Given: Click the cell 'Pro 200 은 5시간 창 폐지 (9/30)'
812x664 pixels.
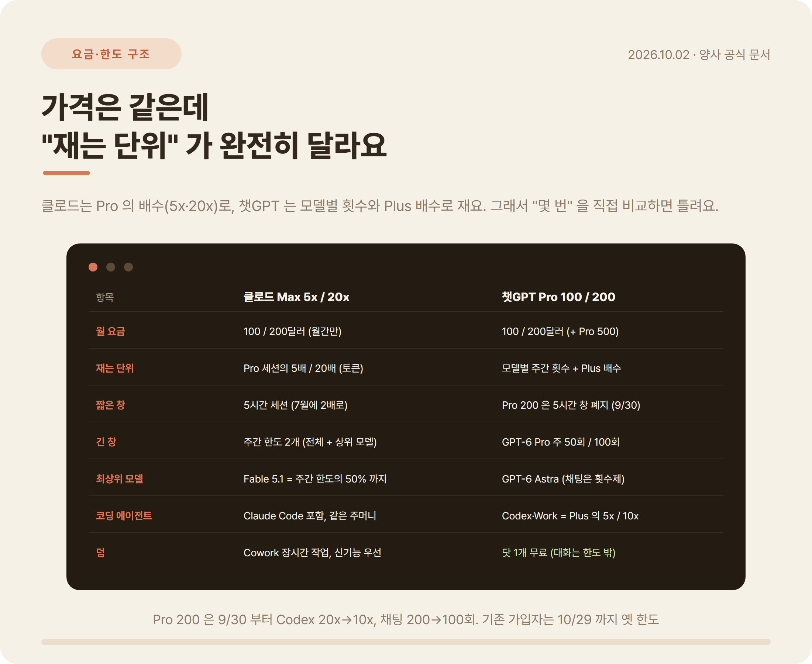Looking at the screenshot, I should click(x=571, y=405).
